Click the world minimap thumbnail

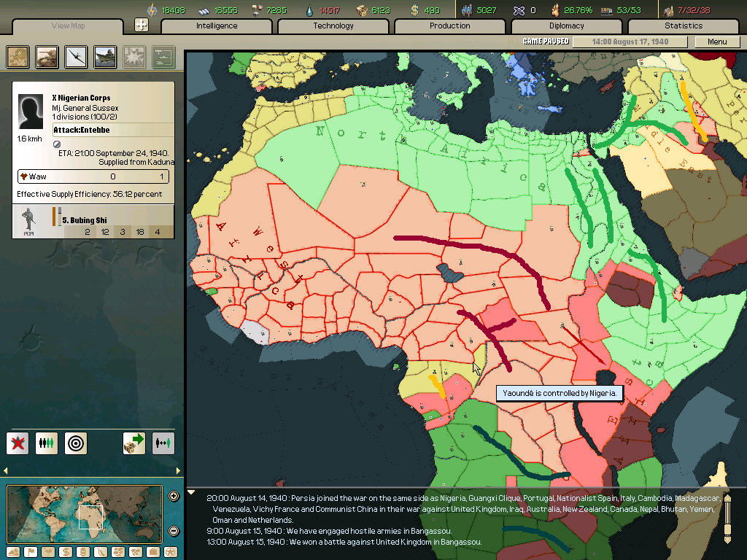85,514
